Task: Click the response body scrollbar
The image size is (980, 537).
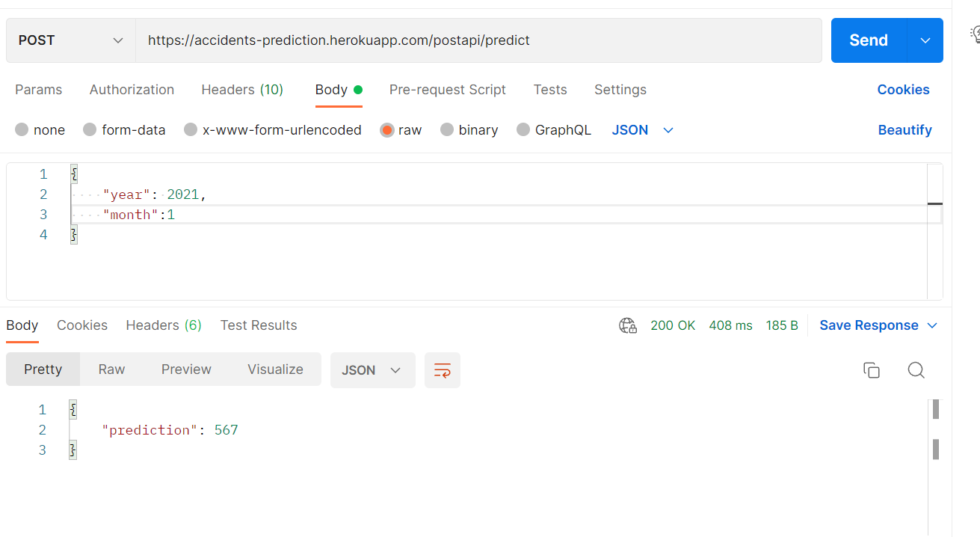Action: 935,430
